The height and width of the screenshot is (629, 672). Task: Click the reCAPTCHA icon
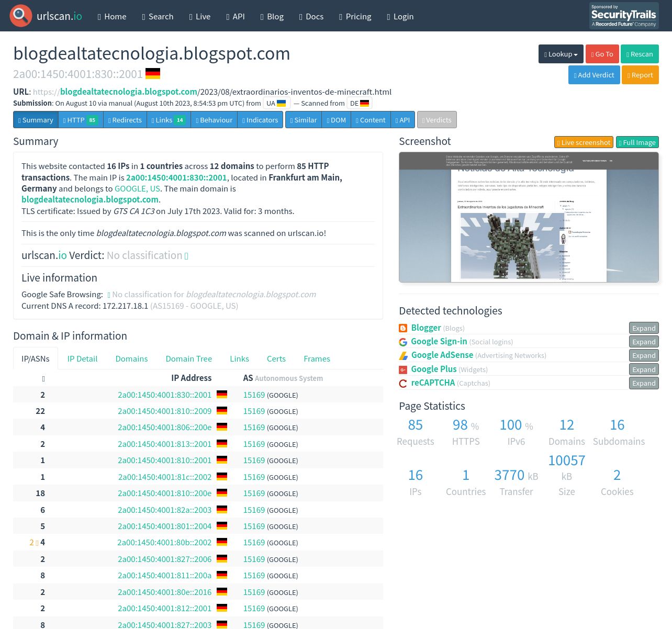403,383
